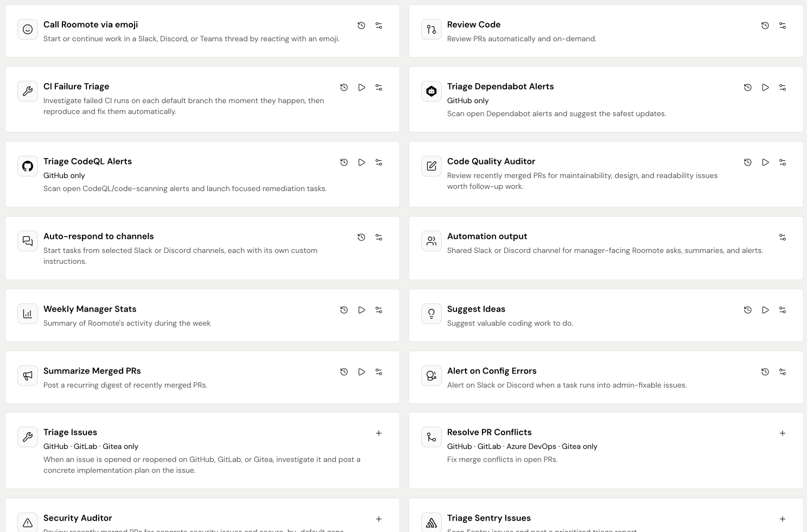Image resolution: width=807 pixels, height=532 pixels.
Task: View run history for Auto-respond to channels
Action: [x=361, y=237]
